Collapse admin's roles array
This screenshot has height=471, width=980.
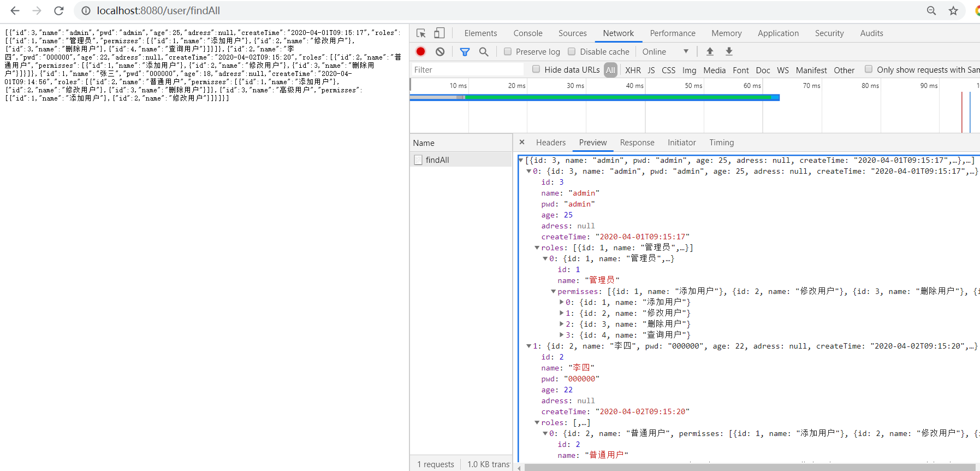[x=537, y=248]
